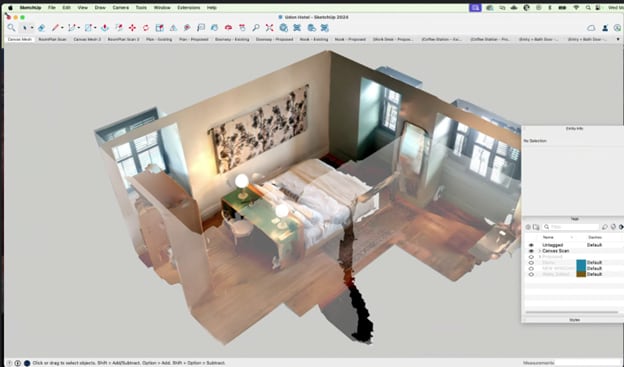Open the user account icon

pyautogui.click(x=605, y=28)
